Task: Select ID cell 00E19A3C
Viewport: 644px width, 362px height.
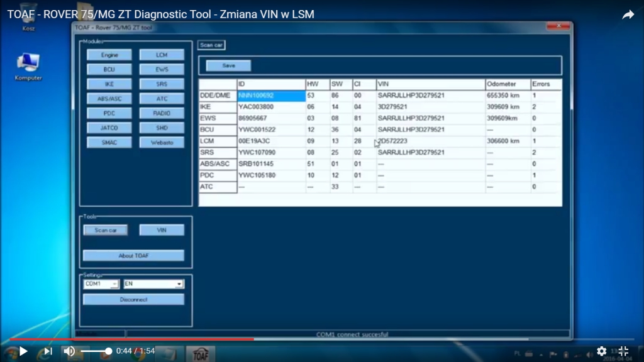Action: pyautogui.click(x=272, y=141)
